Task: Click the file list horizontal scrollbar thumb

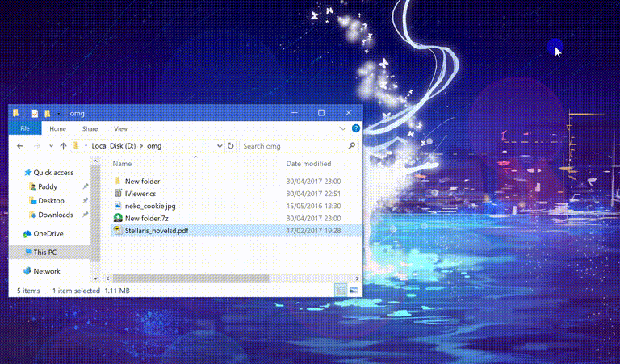Action: pos(191,278)
